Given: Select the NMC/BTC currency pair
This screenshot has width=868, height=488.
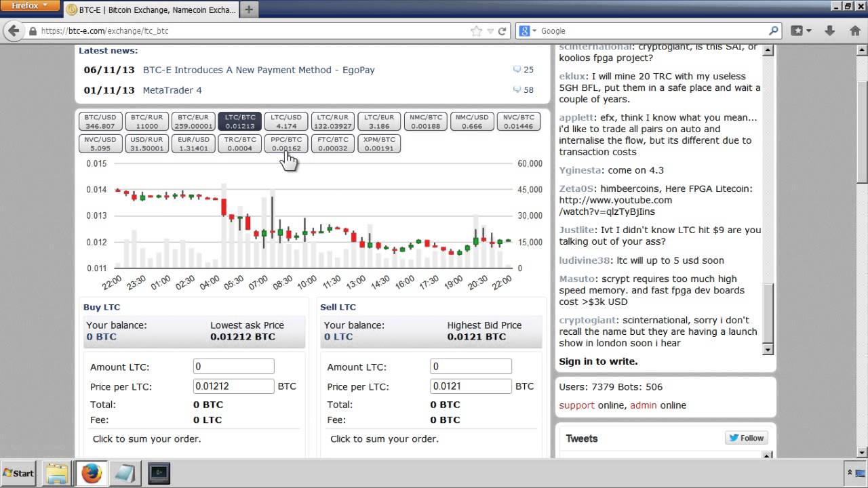Looking at the screenshot, I should [x=426, y=121].
